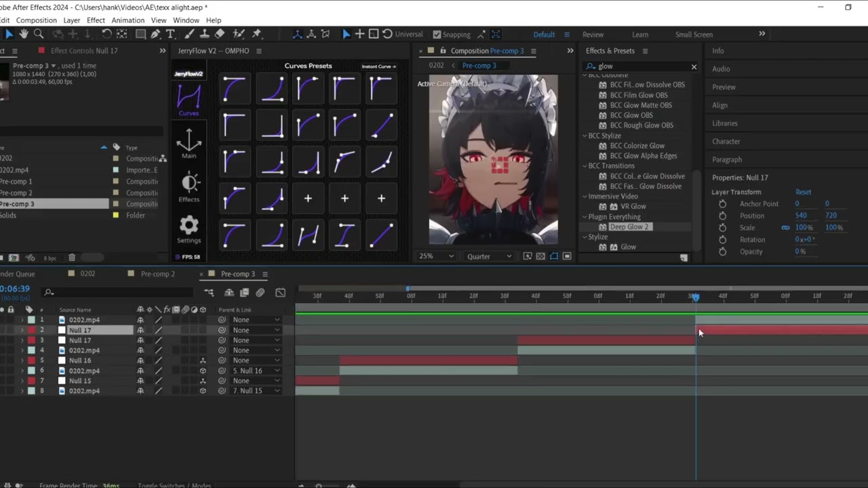Select the Zoom magnifier tool

(39, 34)
